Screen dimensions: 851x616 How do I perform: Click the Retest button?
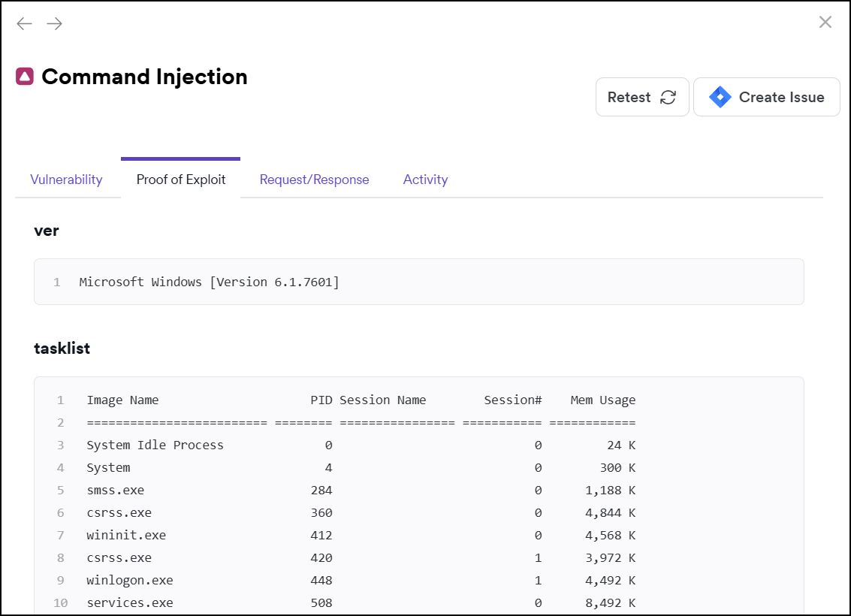[x=642, y=97]
